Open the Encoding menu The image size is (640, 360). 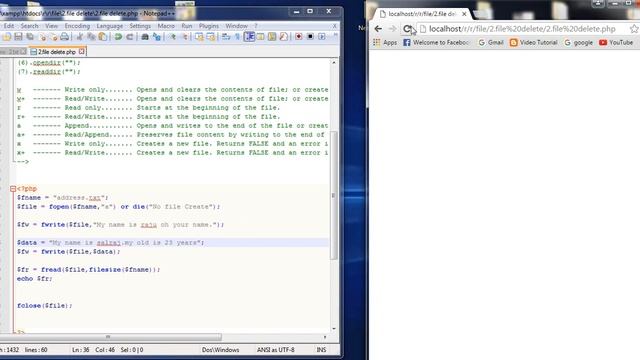[77, 26]
